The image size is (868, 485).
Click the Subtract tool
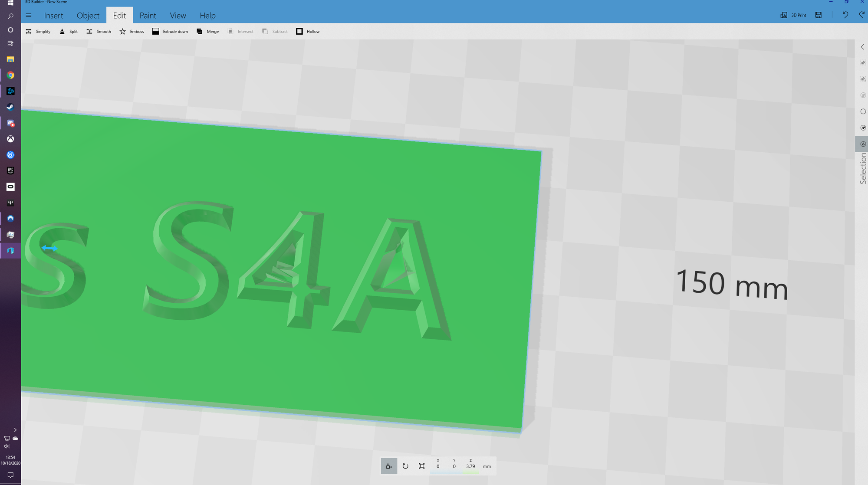coord(275,31)
